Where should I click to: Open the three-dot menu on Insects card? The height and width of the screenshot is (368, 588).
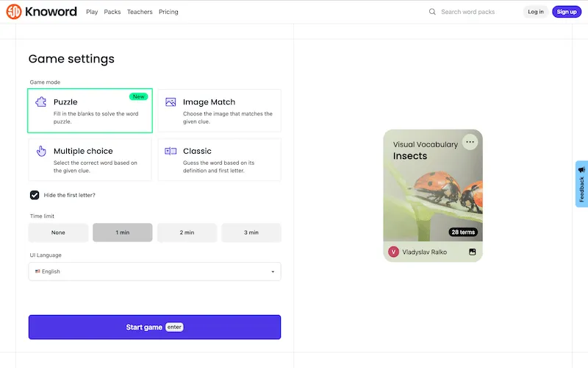[470, 142]
